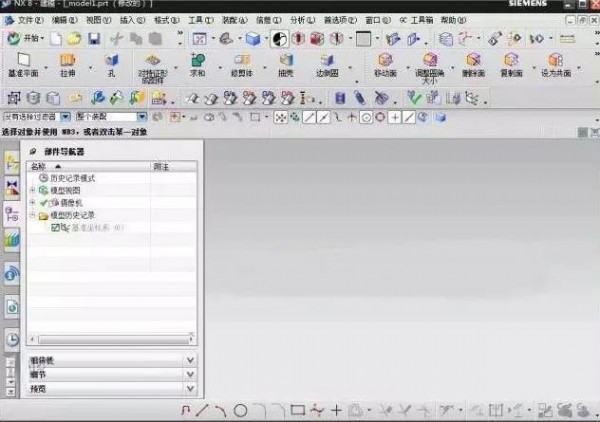
Task: Toggle the snap end-point line option
Action: [309, 117]
